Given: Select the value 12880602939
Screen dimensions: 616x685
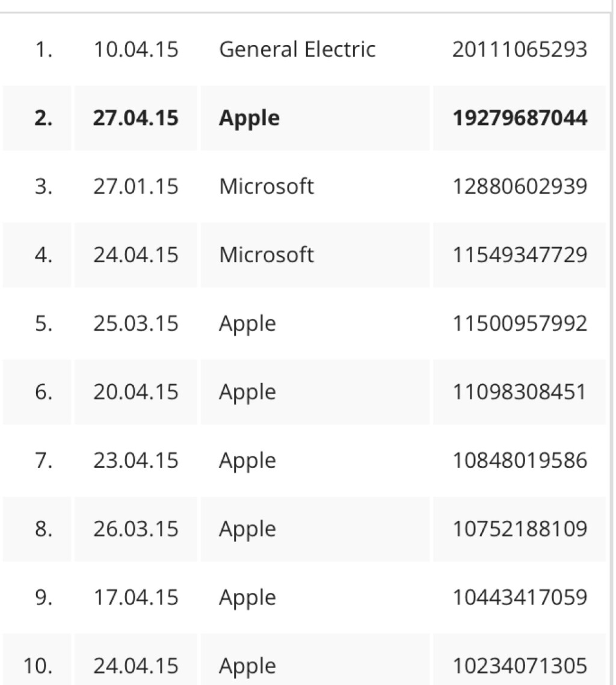Looking at the screenshot, I should coord(519,186).
